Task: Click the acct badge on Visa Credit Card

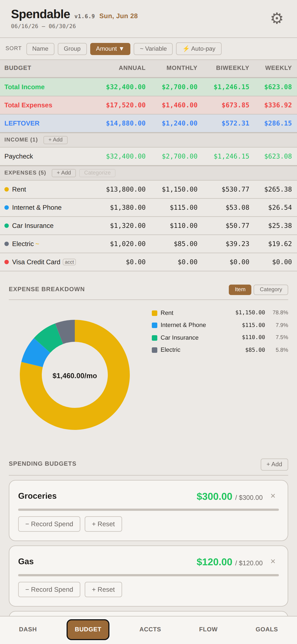Action: click(69, 262)
